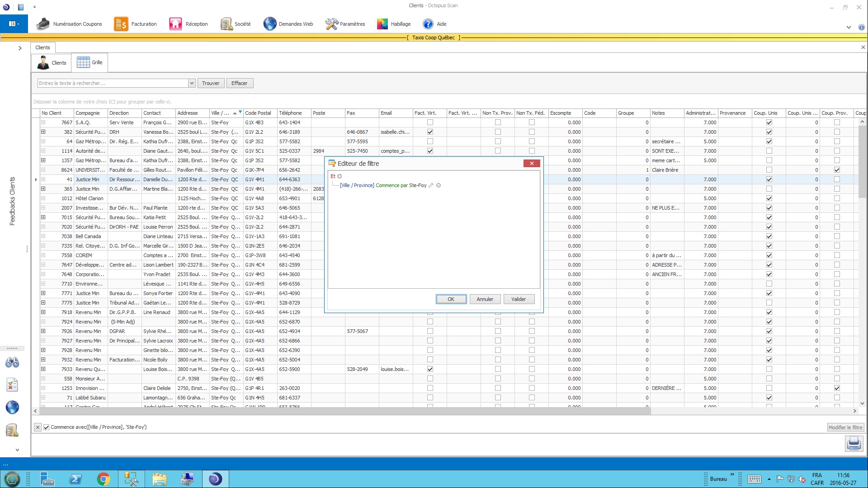
Task: Add a condition with plus icon beside Et
Action: click(340, 176)
